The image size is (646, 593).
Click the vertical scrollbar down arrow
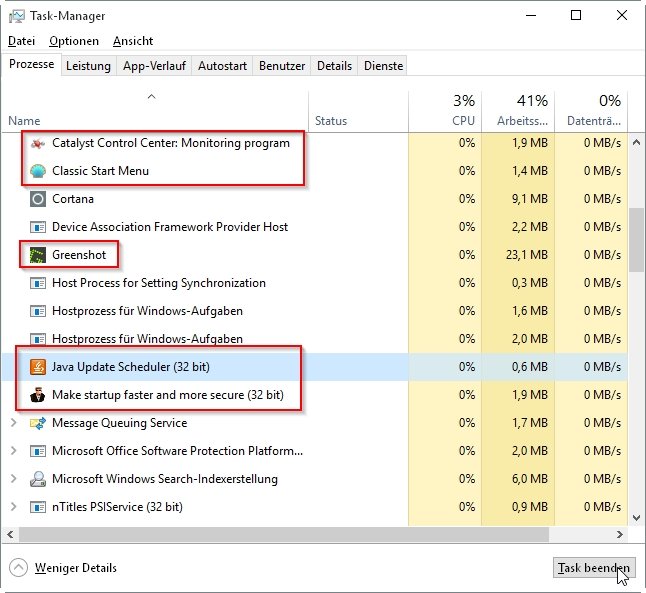(x=637, y=518)
